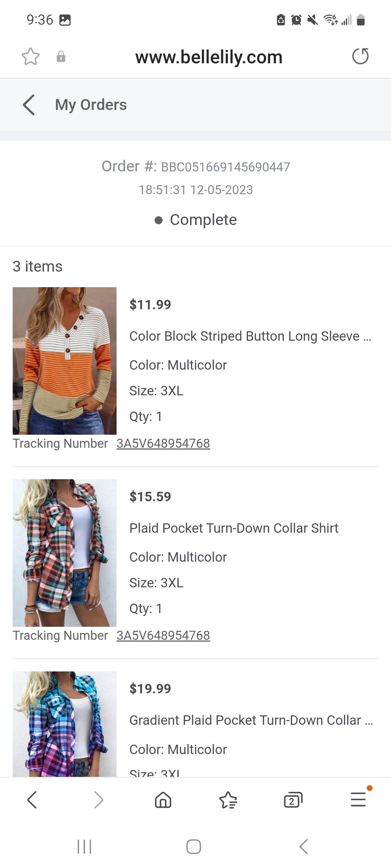Tap the site security lock icon
The height and width of the screenshot is (868, 391).
coord(61,56)
